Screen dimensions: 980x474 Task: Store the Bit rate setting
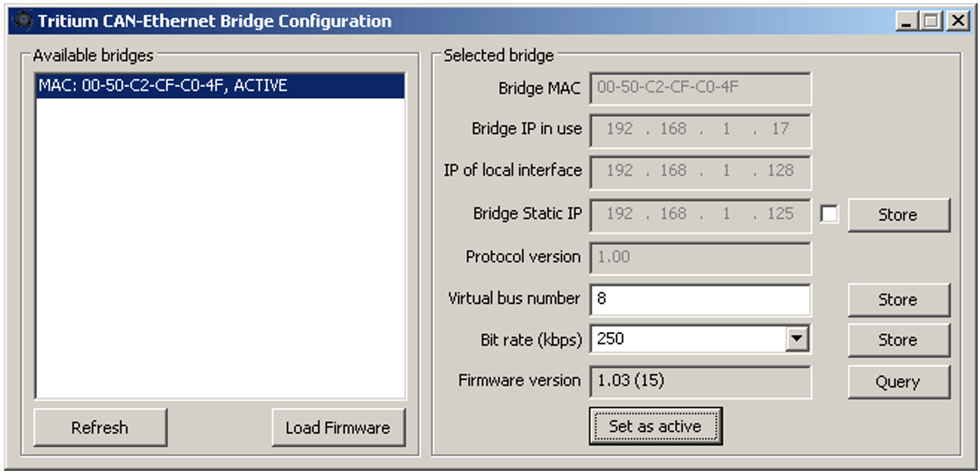click(x=899, y=340)
